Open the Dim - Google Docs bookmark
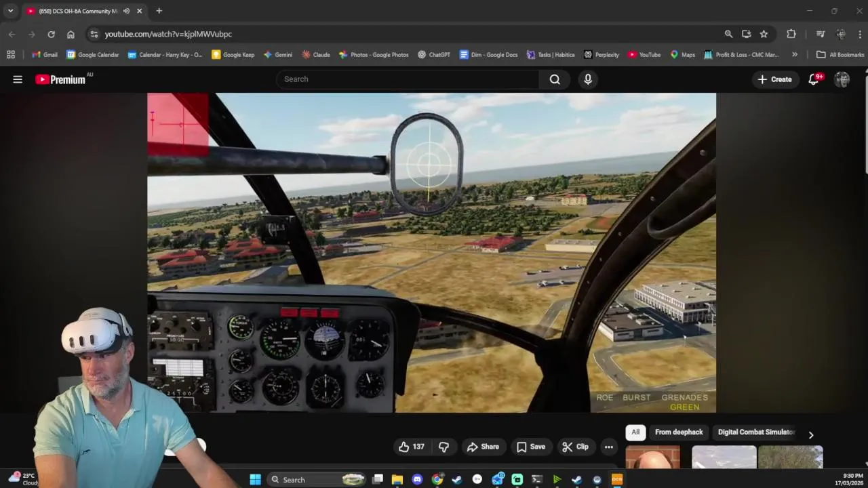The width and height of the screenshot is (868, 488). pos(488,55)
